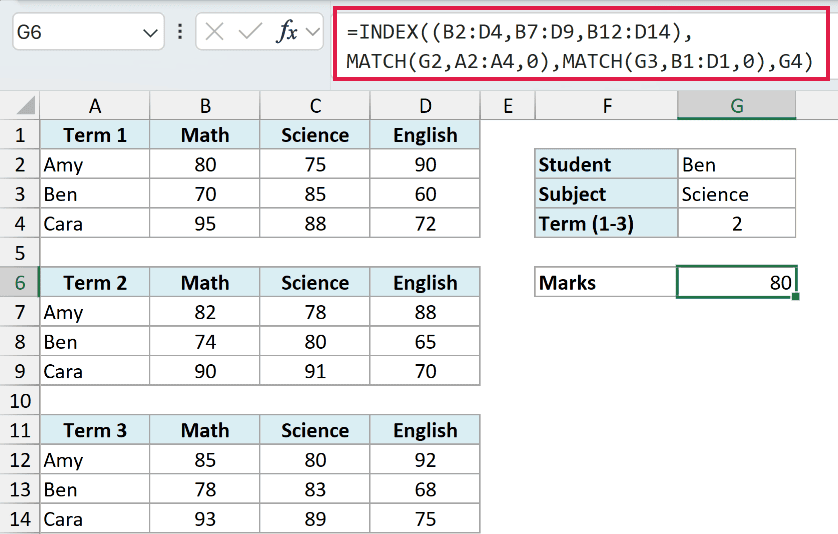The height and width of the screenshot is (534, 838).
Task: Select cell with value 92
Action: tap(425, 460)
